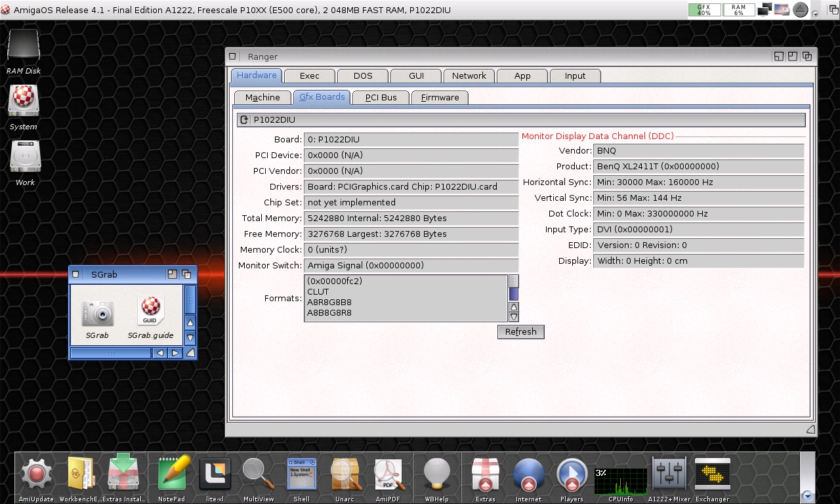Screen dimensions: 840x504
Task: Launch MultiView from the dock
Action: tap(258, 474)
